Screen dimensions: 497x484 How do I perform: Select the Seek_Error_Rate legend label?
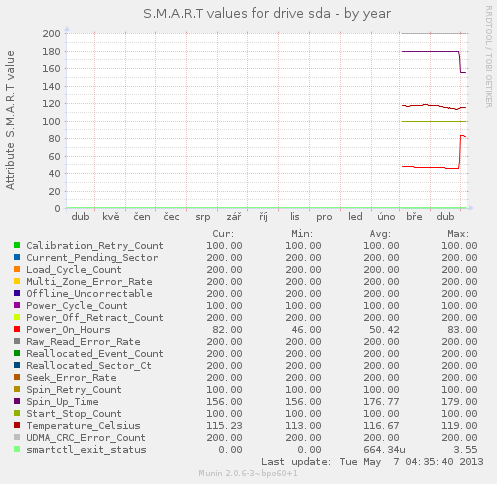(71, 378)
